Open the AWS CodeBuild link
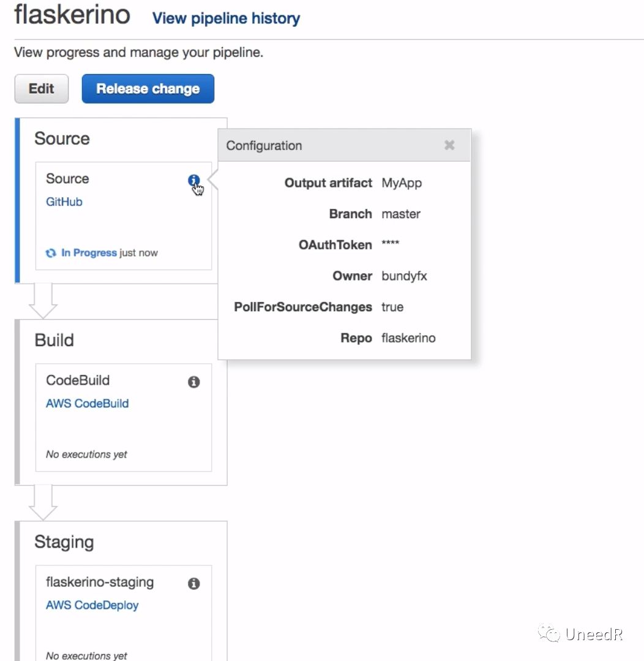Viewport: 644px width, 661px height. point(87,404)
